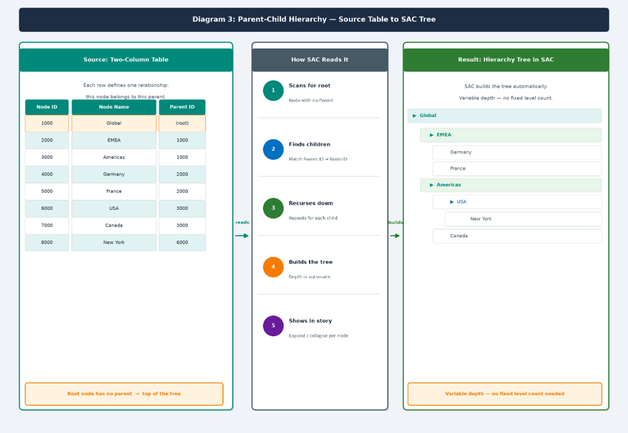This screenshot has height=433, width=628.
Task: Select the Node ID cell 5000
Action: (x=47, y=191)
